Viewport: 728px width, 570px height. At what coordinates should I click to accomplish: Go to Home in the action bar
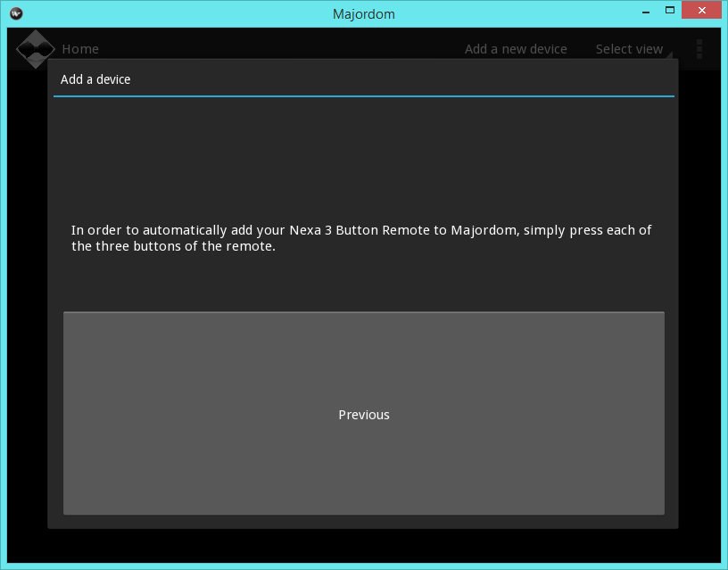80,49
